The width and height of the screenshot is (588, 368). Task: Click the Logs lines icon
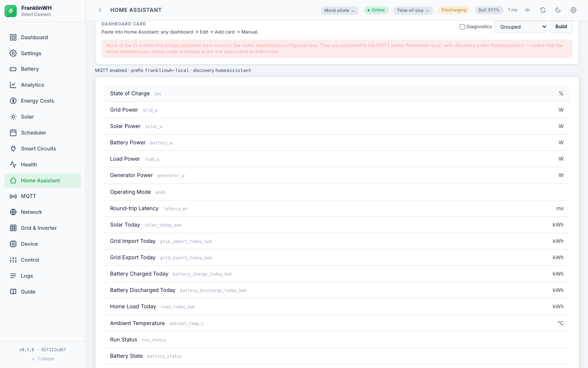13,276
